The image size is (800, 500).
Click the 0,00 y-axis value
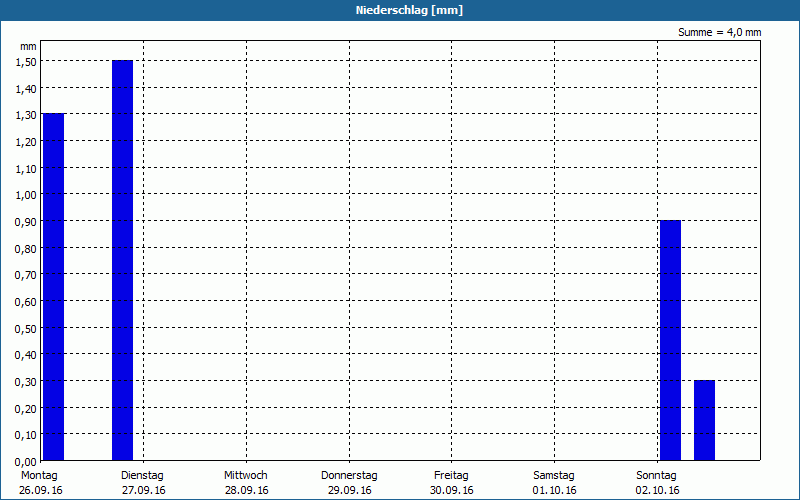(x=26, y=461)
